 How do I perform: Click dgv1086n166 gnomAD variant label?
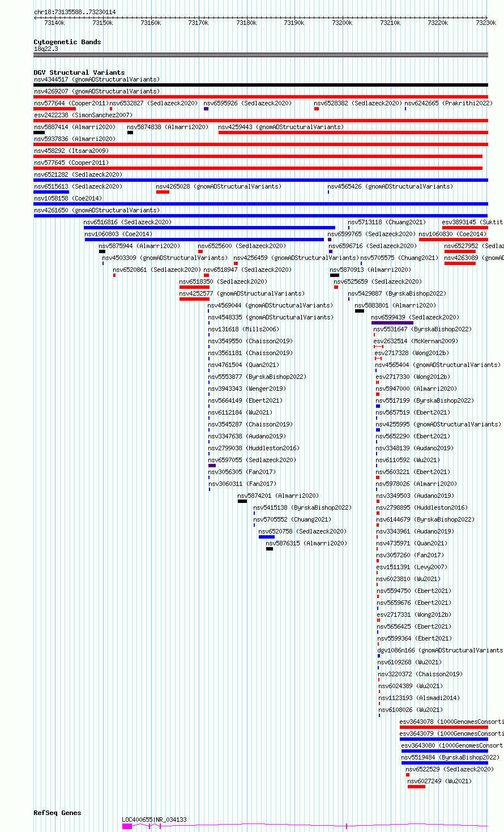[440, 651]
